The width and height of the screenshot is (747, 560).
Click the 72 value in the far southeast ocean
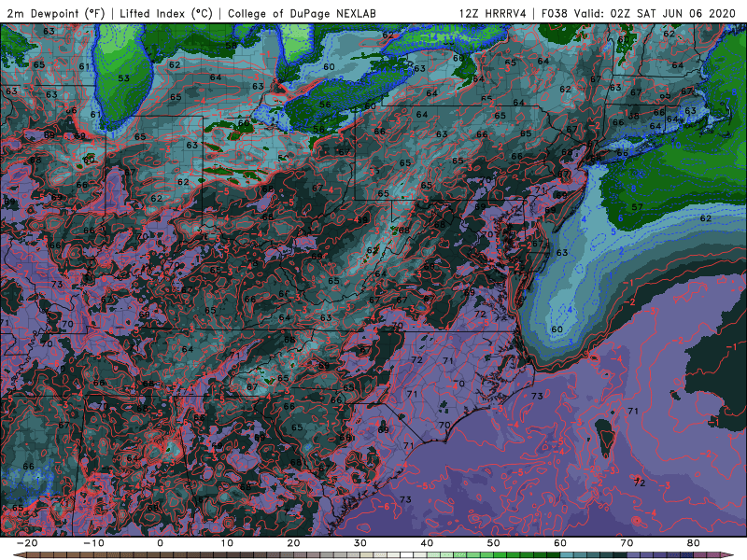point(640,483)
